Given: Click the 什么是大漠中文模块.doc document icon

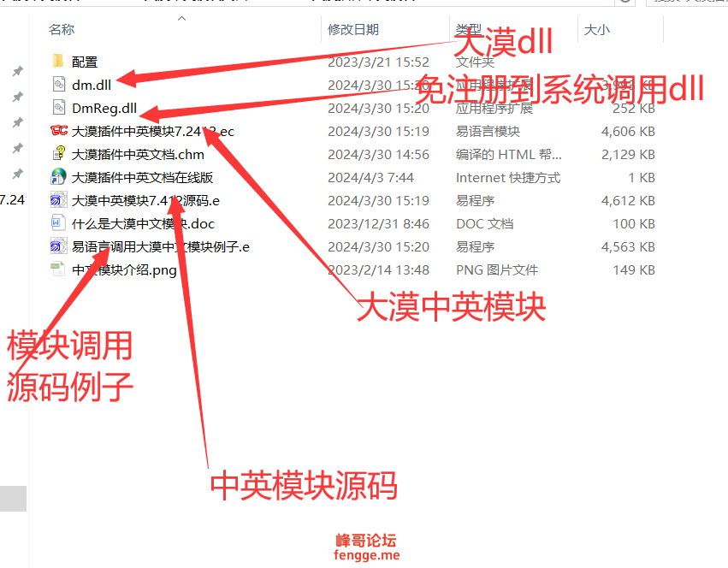Looking at the screenshot, I should tap(58, 223).
